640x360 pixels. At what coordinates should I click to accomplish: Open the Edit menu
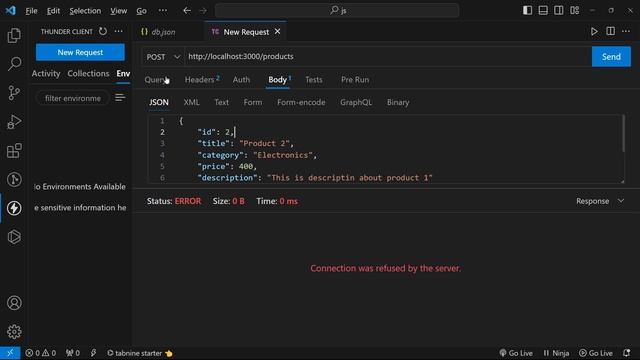[x=53, y=11]
